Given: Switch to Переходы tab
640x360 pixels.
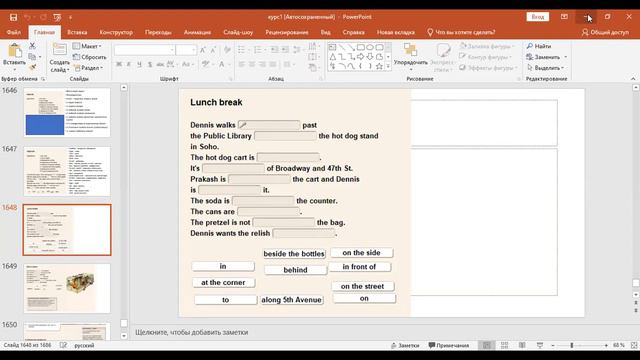Looking at the screenshot, I should [158, 32].
